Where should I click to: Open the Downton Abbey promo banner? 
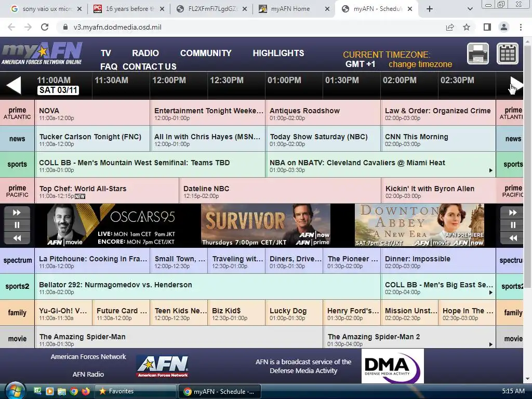click(419, 225)
